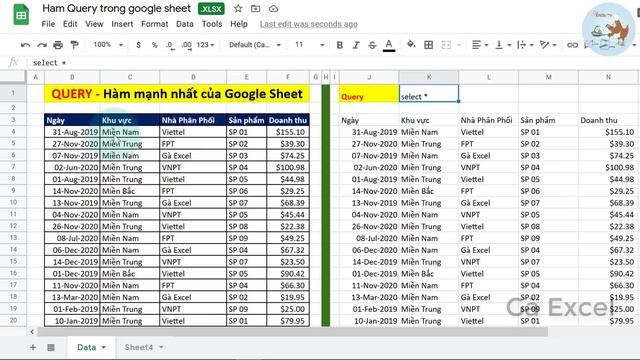Decrease decimal places button

pos(170,45)
